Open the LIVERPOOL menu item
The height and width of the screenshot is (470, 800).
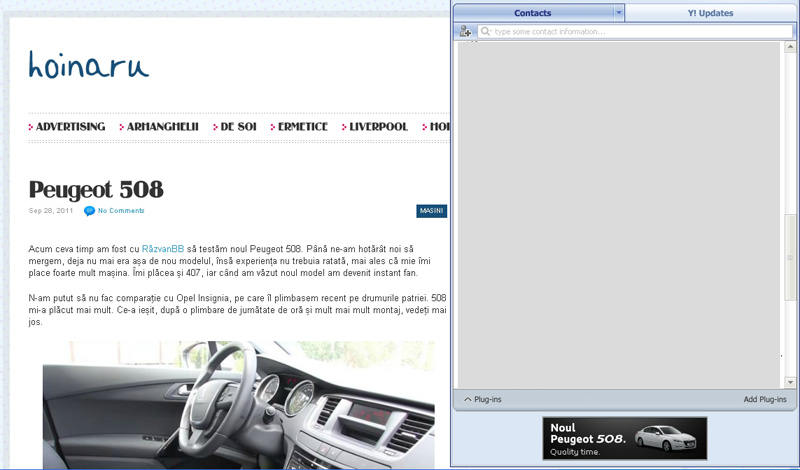tap(378, 127)
